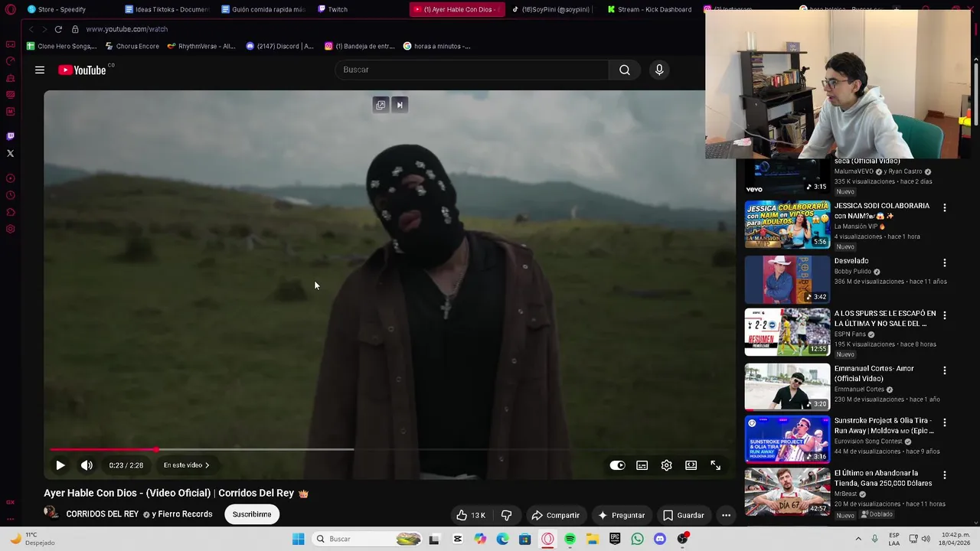Open X (Twitter) in Opera sidebar
The width and height of the screenshot is (980, 551).
coord(10,154)
